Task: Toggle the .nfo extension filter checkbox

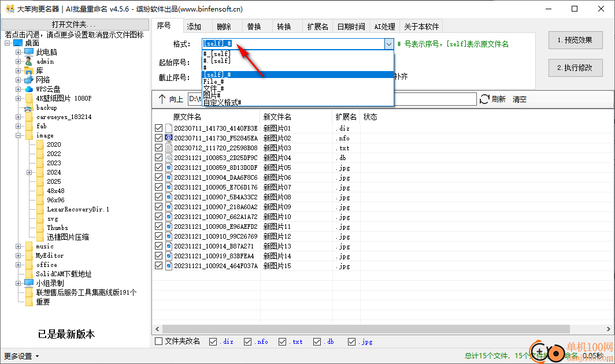Action: (x=247, y=341)
